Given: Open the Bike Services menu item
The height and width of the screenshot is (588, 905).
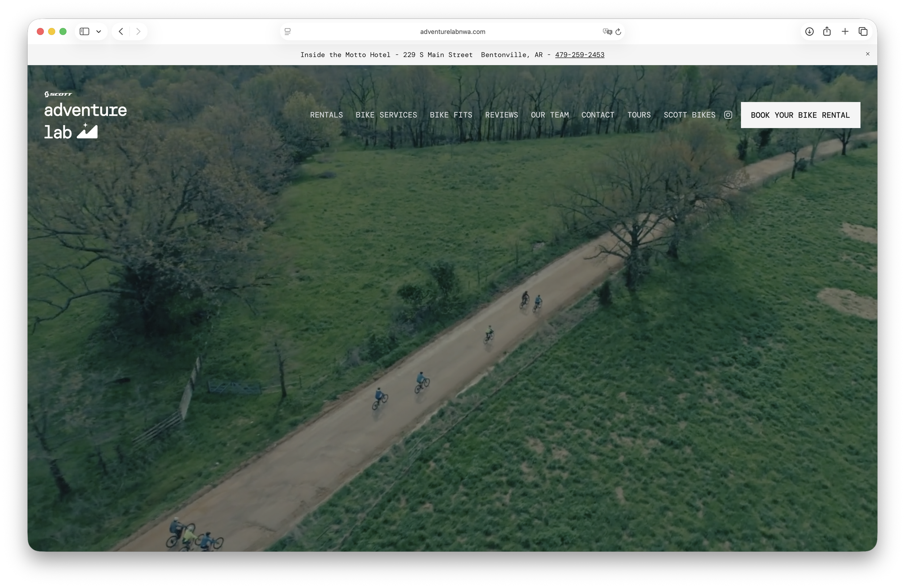Looking at the screenshot, I should point(386,115).
